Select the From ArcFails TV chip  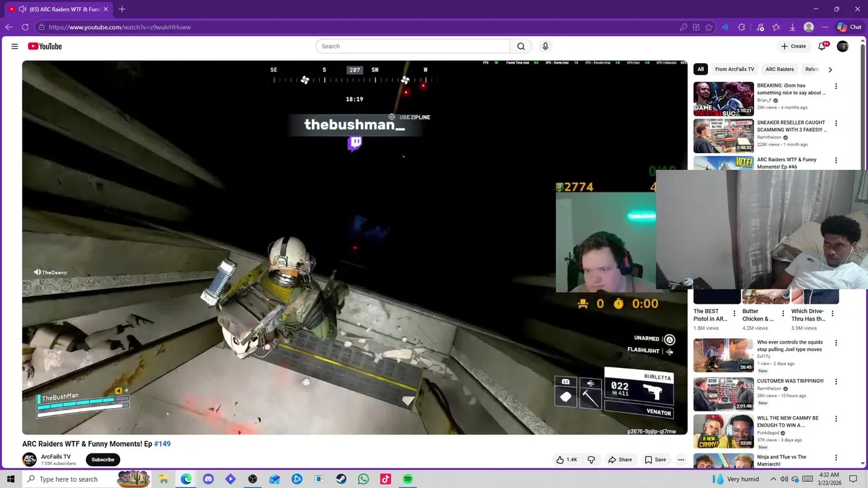(x=734, y=69)
